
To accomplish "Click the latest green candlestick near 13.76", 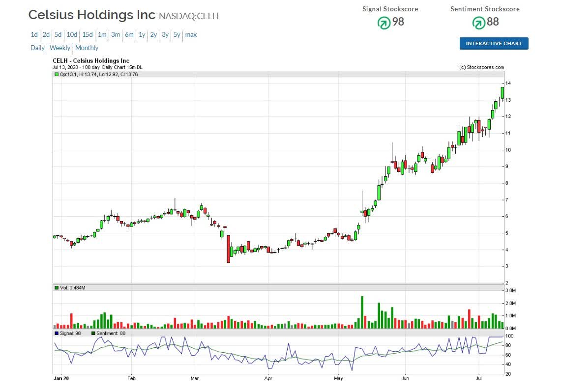I will pyautogui.click(x=502, y=93).
